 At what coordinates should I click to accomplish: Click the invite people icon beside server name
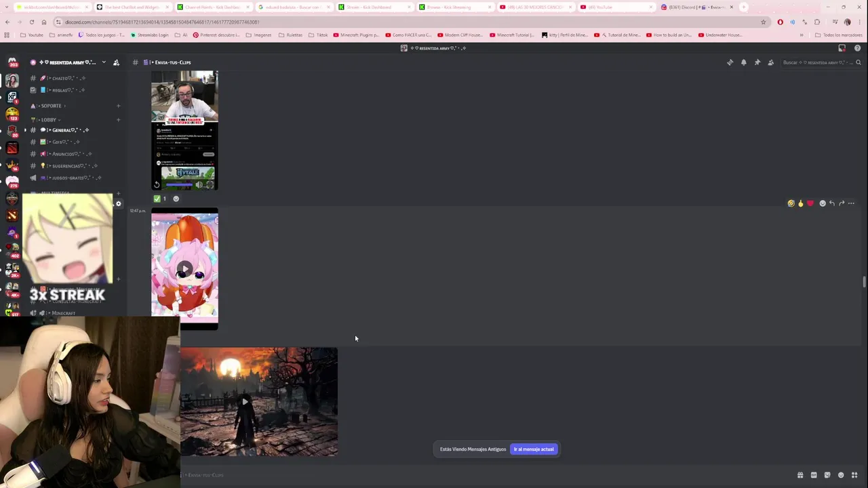pos(116,62)
